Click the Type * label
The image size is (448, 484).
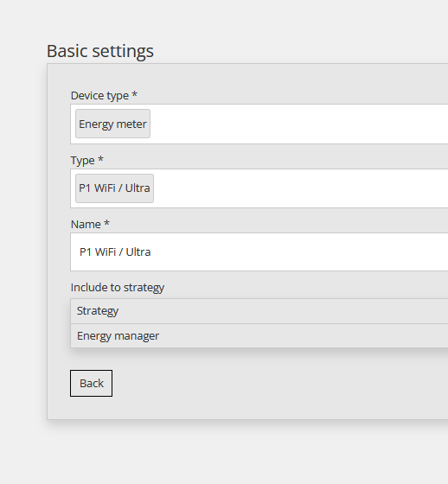coord(86,160)
